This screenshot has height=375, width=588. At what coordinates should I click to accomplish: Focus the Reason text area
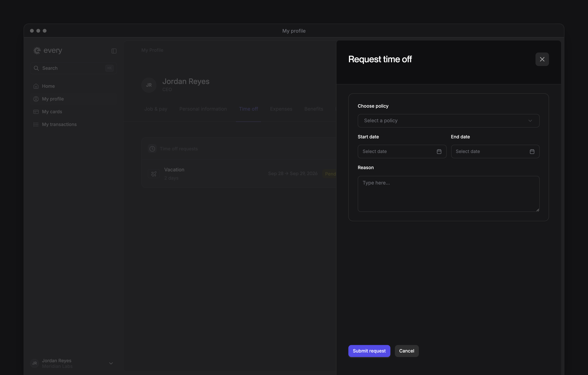pos(448,194)
